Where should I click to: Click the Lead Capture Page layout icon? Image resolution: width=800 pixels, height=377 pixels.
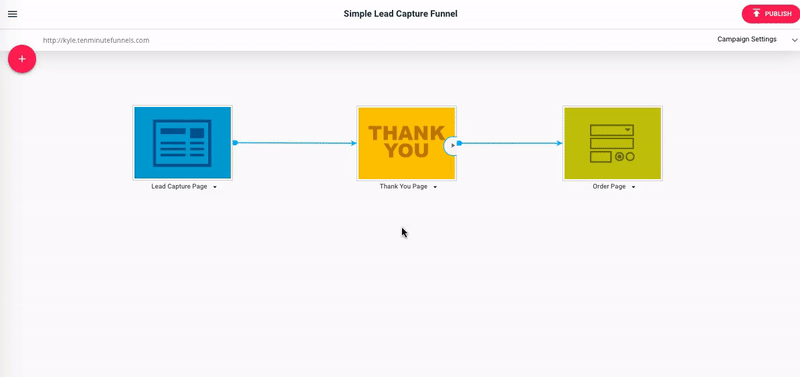[182, 143]
